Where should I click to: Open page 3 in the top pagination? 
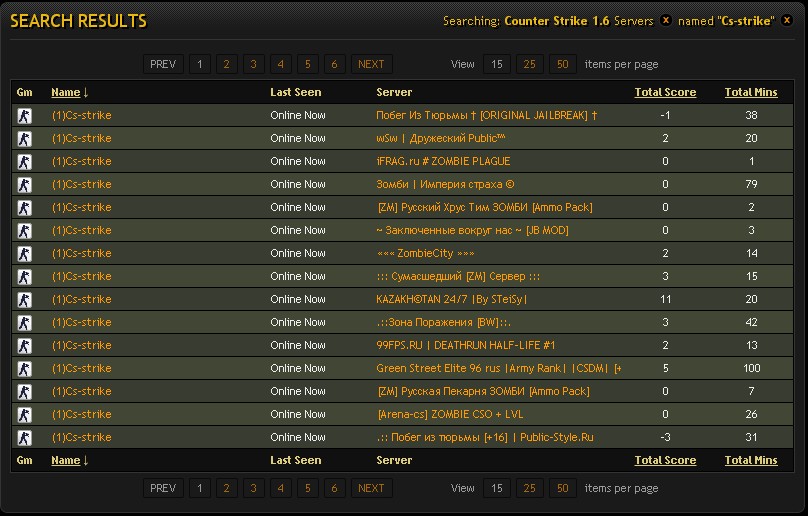253,64
